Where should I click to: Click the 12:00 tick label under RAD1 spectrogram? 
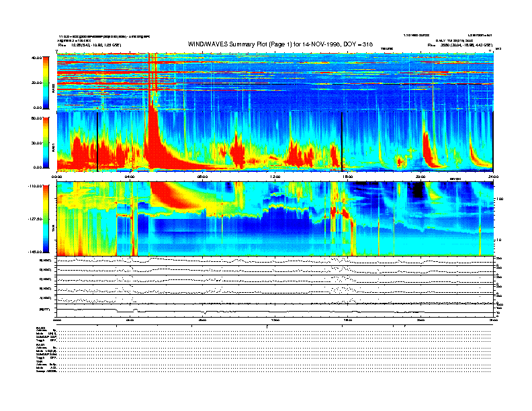[x=275, y=177]
